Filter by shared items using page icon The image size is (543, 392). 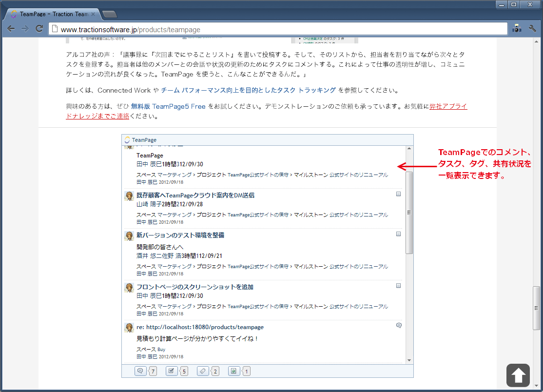tap(234, 371)
